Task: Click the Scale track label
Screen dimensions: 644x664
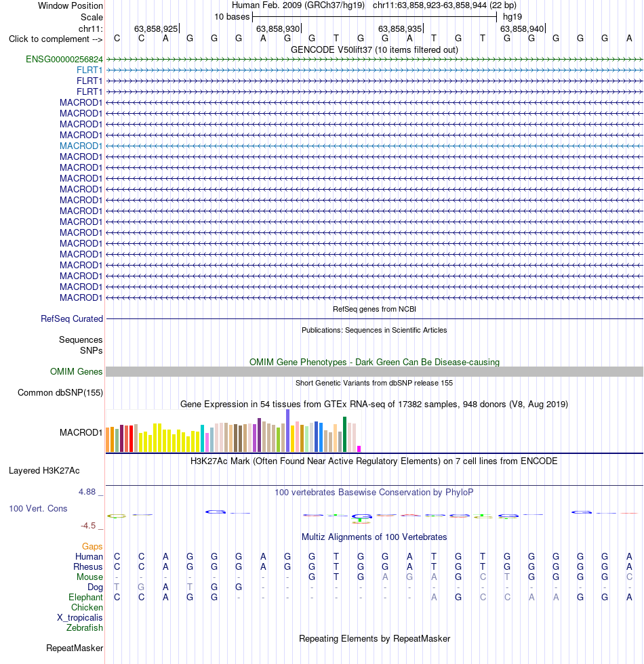Action: click(x=92, y=18)
